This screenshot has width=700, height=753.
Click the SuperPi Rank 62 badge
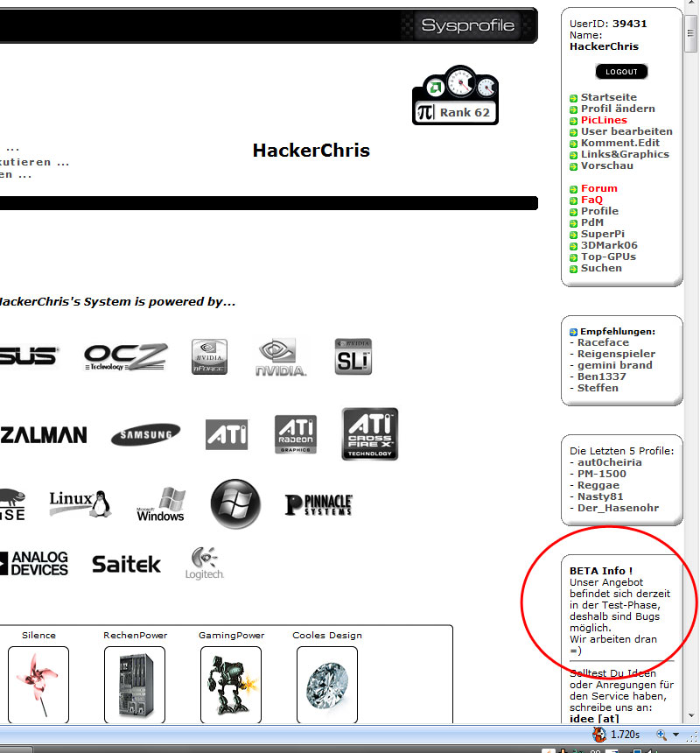[455, 95]
